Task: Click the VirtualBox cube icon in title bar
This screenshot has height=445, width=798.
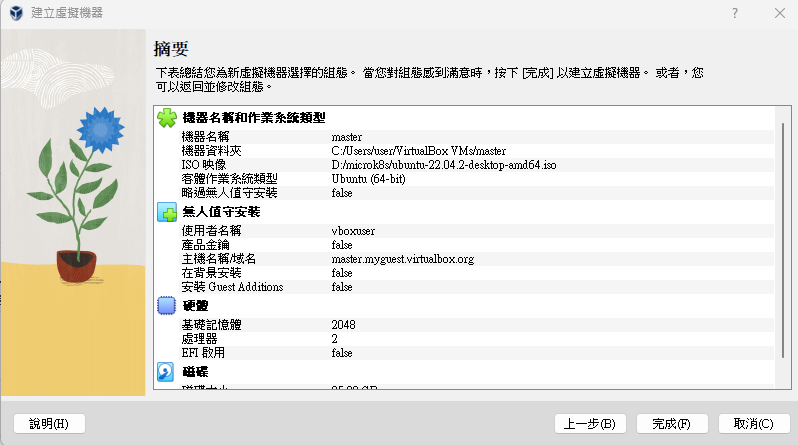Action: pyautogui.click(x=16, y=13)
